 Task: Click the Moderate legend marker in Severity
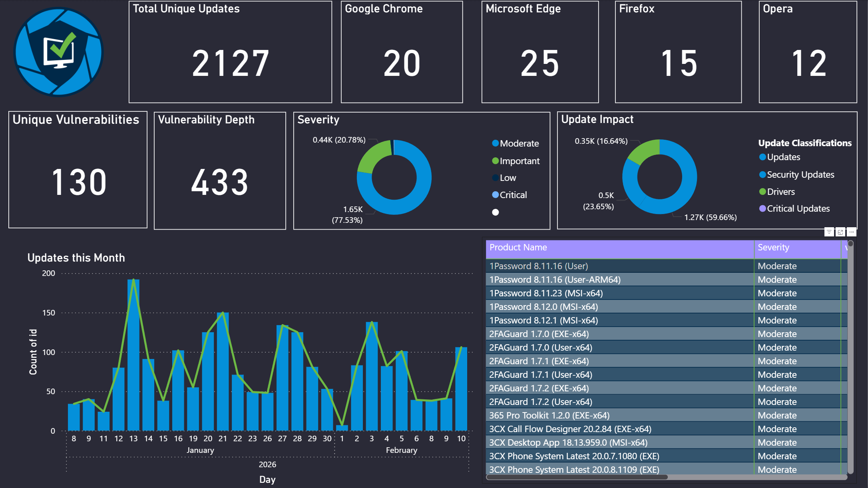click(x=496, y=143)
